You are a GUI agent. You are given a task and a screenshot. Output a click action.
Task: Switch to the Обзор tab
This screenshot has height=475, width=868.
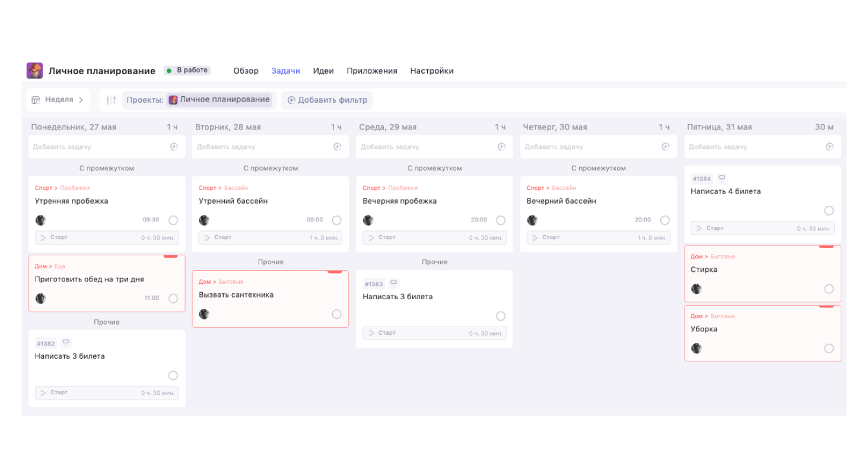click(246, 71)
